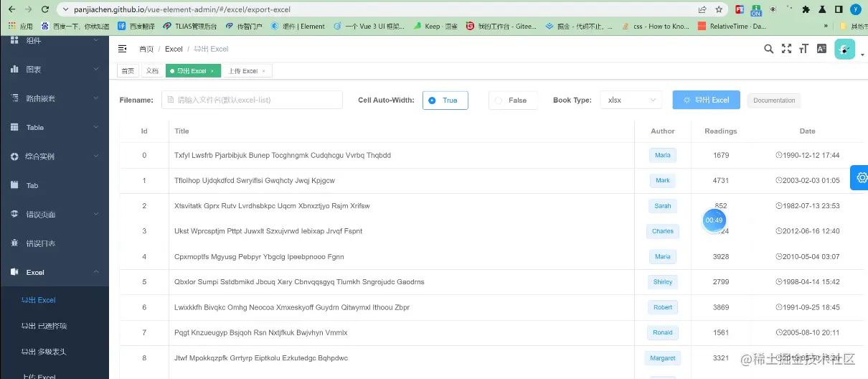Open the Keep · 语雀 bookmark

[435, 26]
